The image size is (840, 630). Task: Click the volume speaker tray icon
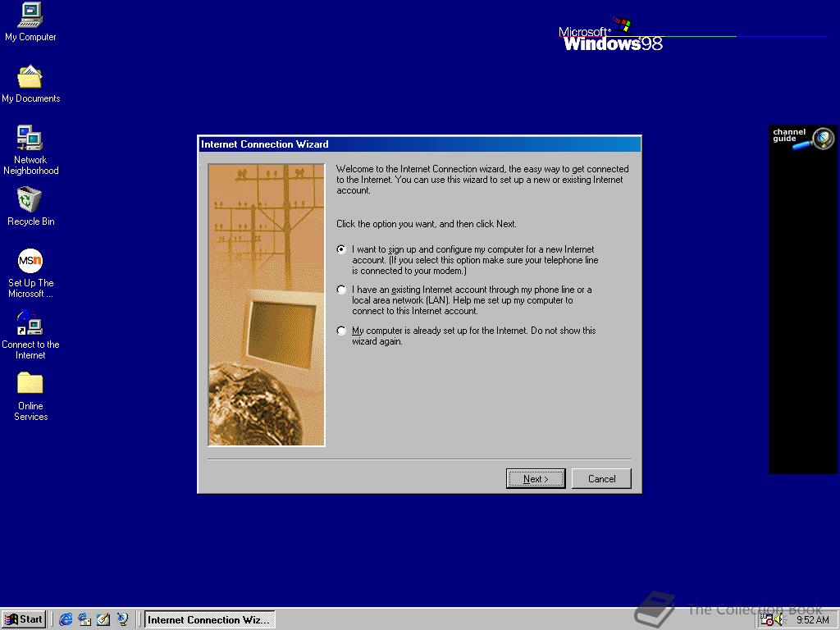coord(779,620)
